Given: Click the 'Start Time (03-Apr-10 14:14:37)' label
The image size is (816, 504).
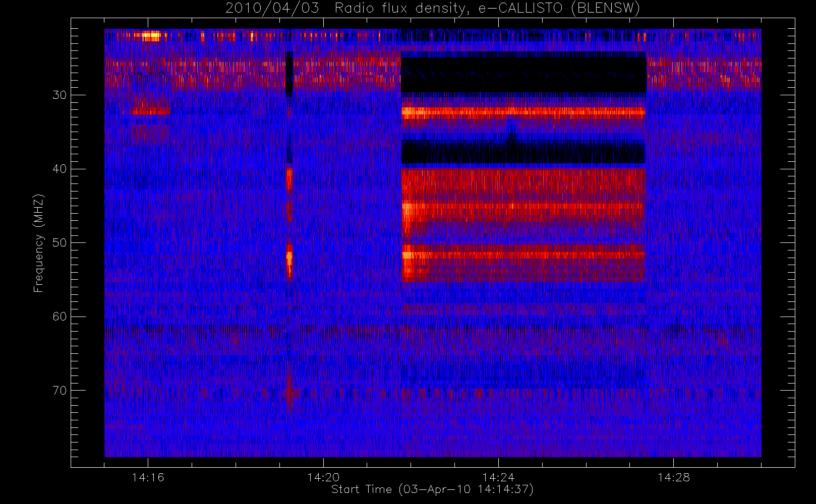Looking at the screenshot, I should (x=432, y=489).
